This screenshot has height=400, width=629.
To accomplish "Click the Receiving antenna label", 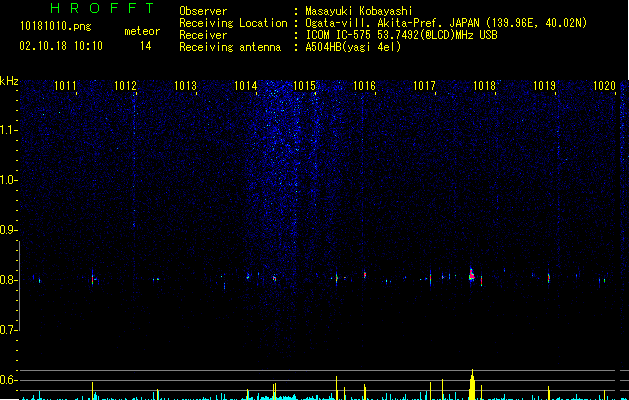I will pos(230,47).
